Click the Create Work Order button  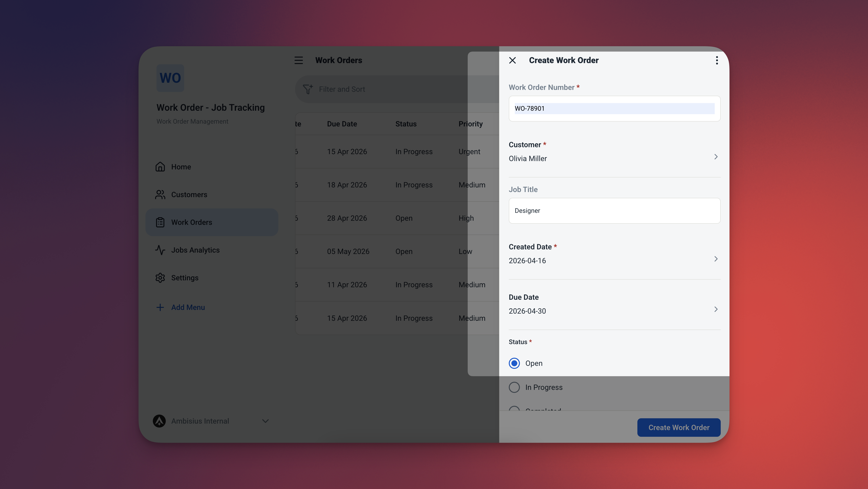pyautogui.click(x=679, y=427)
